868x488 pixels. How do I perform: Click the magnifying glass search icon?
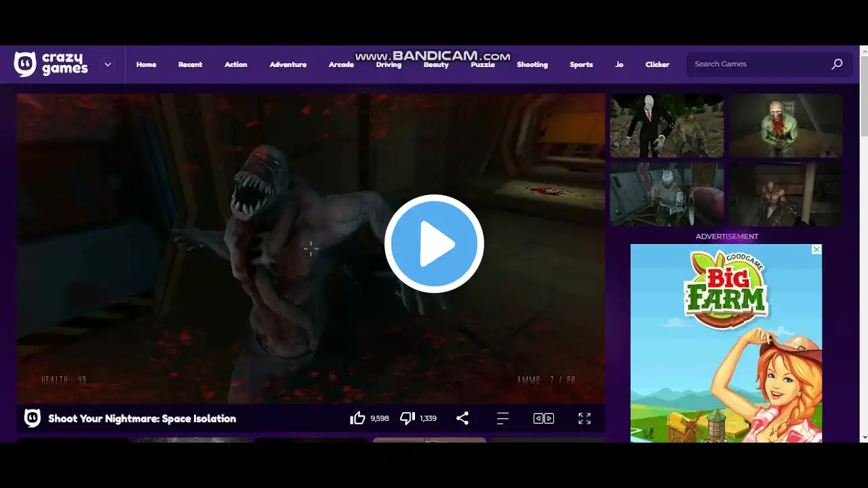[837, 64]
